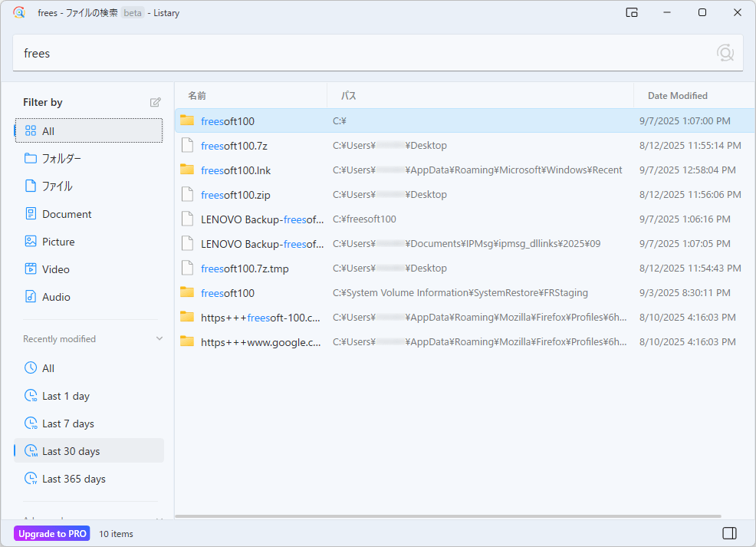The height and width of the screenshot is (547, 756).
Task: Click the Video filter icon
Action: point(31,269)
